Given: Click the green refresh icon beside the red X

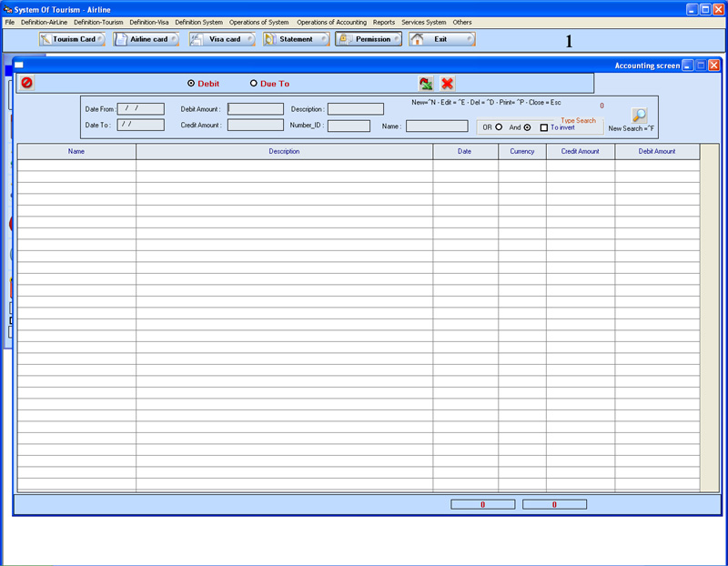Looking at the screenshot, I should click(x=426, y=84).
